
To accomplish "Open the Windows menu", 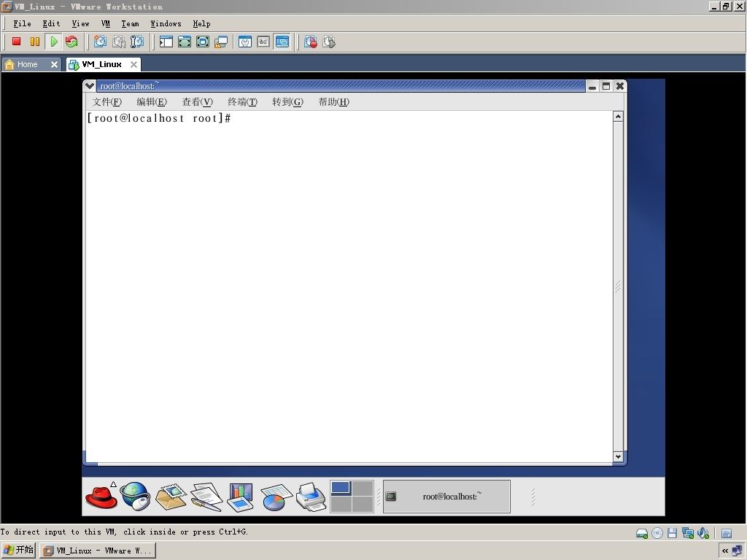I will (166, 23).
